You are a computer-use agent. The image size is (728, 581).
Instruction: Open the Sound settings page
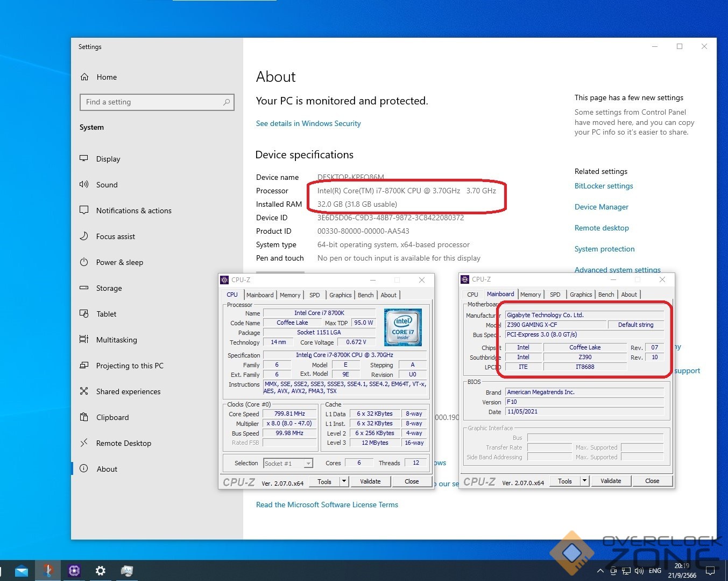click(x=107, y=185)
